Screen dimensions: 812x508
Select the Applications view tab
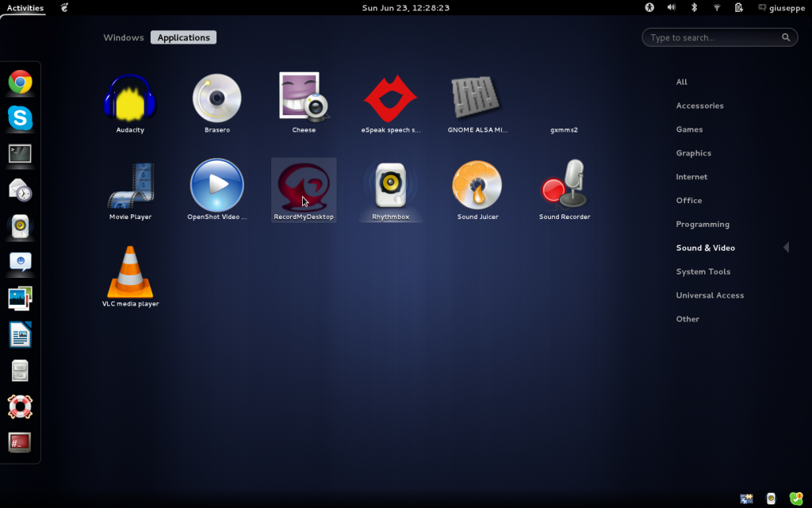tap(183, 37)
